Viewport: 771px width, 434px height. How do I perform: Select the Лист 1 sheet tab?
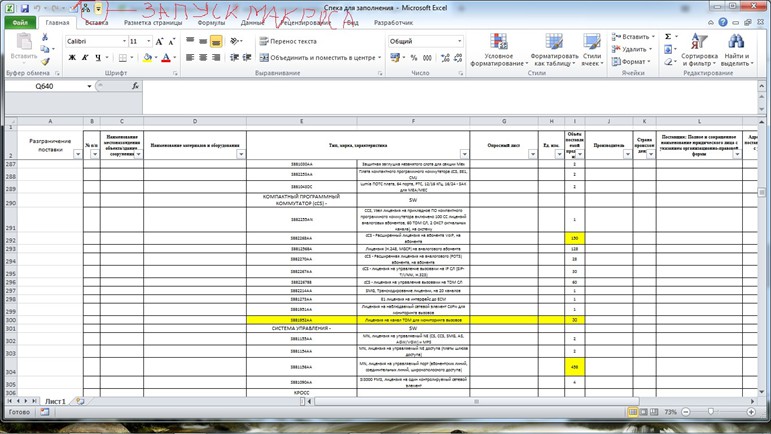click(55, 401)
